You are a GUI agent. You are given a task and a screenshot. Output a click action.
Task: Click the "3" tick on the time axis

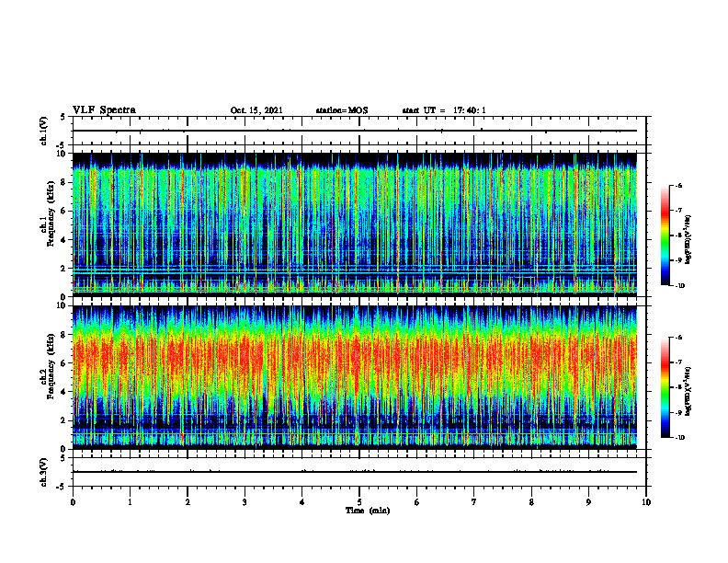pos(245,502)
